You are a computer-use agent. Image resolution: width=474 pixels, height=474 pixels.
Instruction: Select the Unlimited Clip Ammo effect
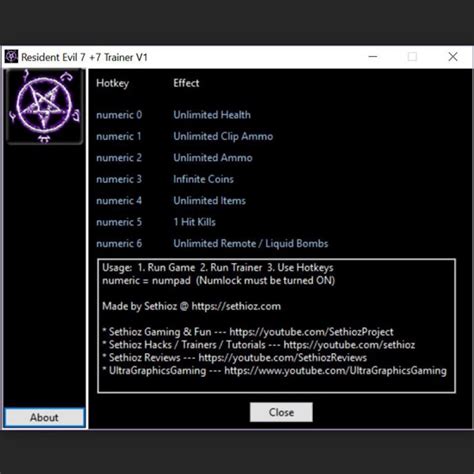click(223, 136)
